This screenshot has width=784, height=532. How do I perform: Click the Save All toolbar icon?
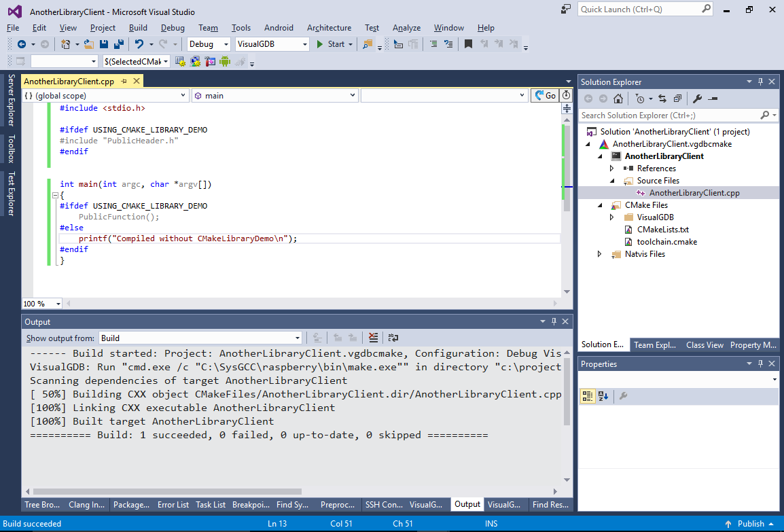pos(120,44)
